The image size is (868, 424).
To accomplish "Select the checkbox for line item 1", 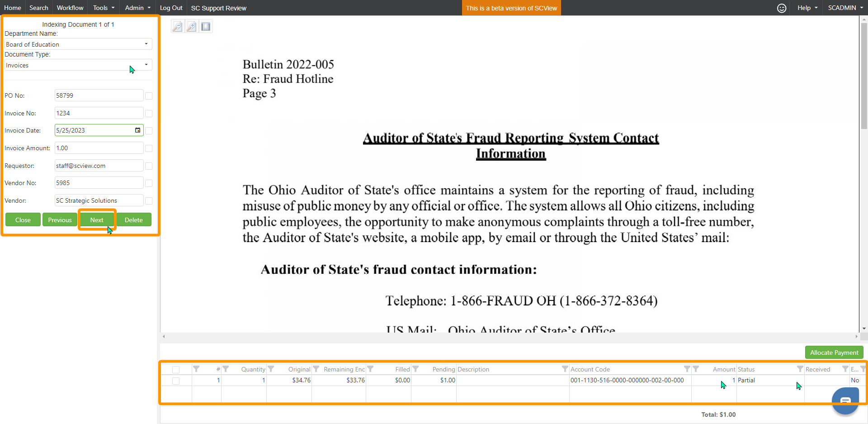I will [x=176, y=381].
